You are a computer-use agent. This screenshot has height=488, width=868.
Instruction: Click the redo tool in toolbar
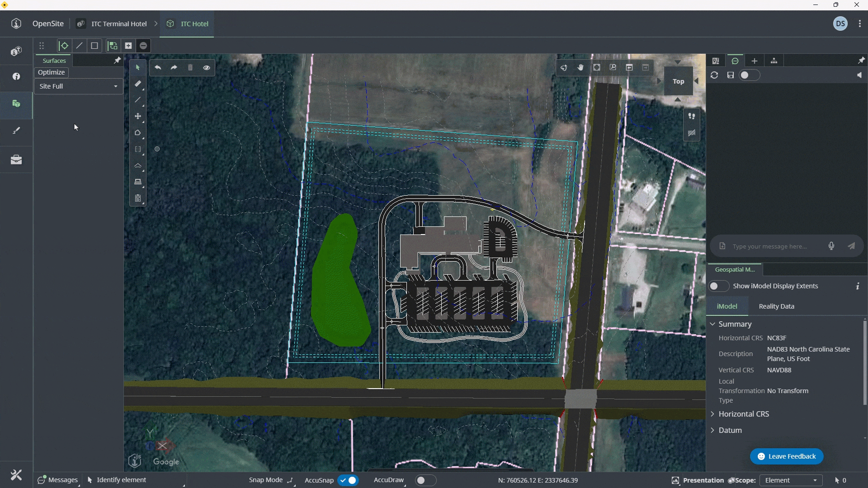point(174,67)
